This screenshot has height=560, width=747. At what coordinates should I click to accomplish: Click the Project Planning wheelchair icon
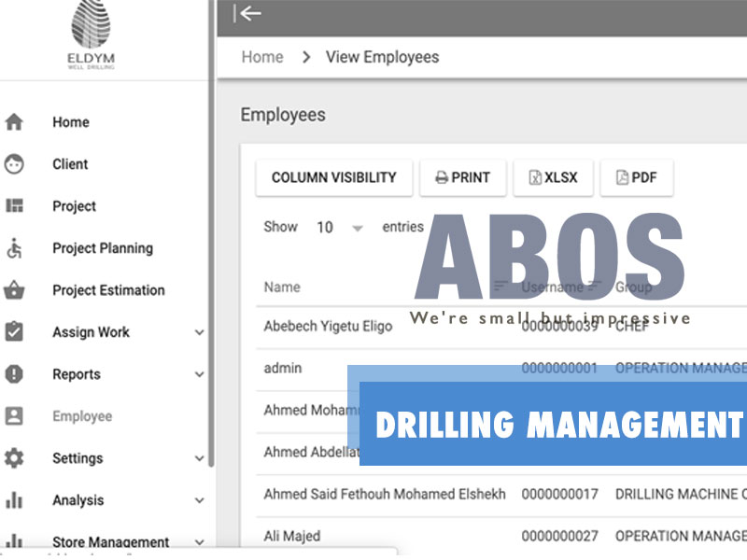pos(14,248)
